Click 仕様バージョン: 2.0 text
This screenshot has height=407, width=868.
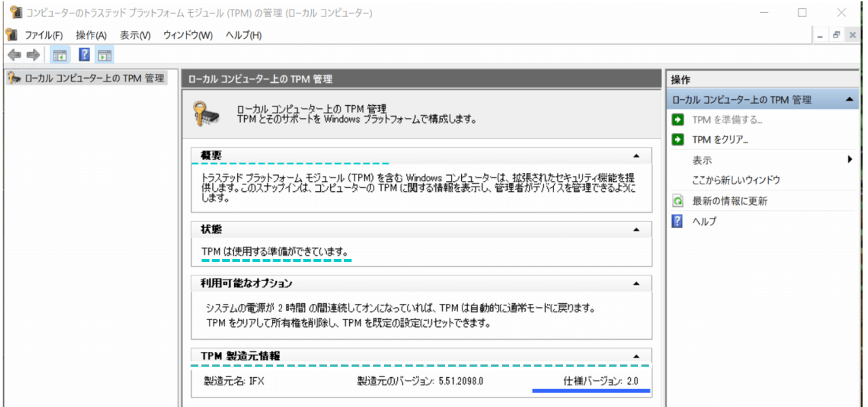click(601, 381)
